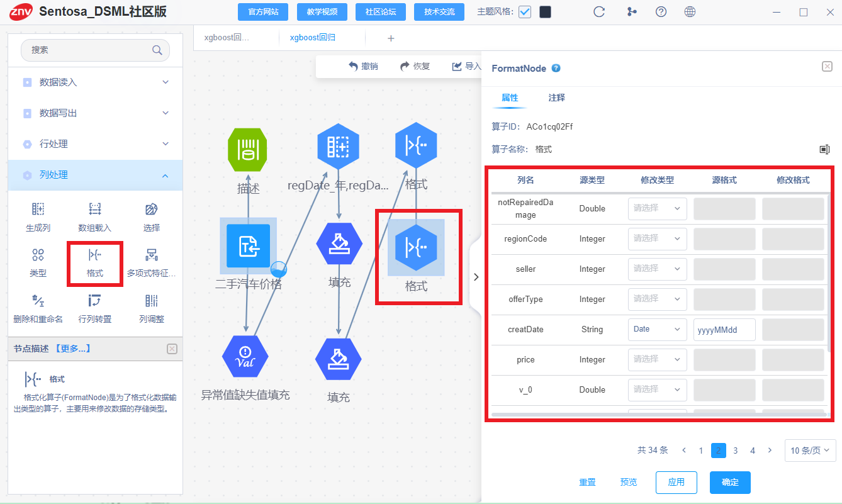Open the 更多 link in 节点描述

pos(72,349)
